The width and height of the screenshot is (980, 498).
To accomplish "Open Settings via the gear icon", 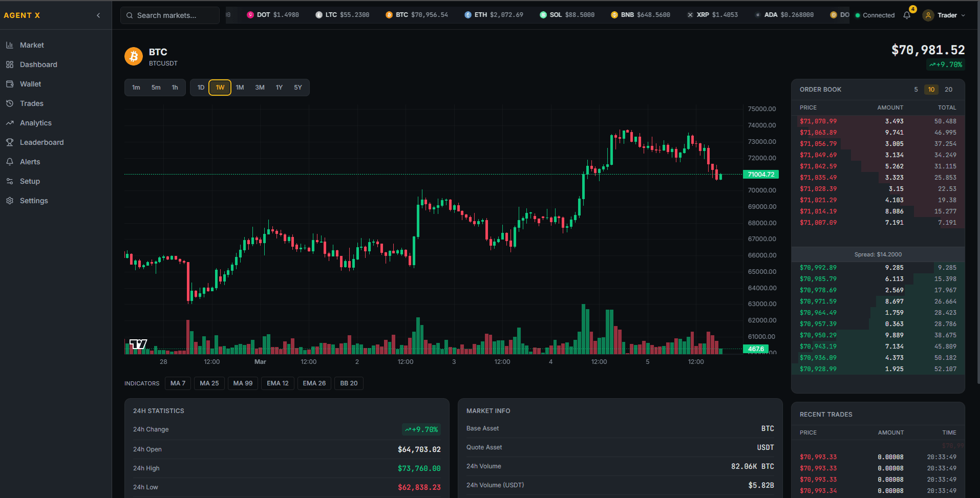I will [x=33, y=200].
